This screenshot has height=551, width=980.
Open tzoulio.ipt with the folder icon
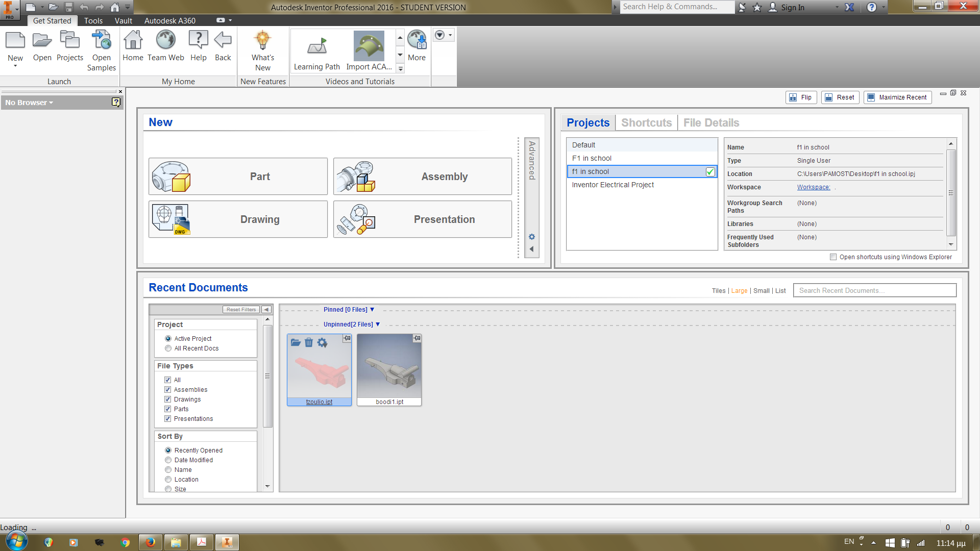point(296,342)
